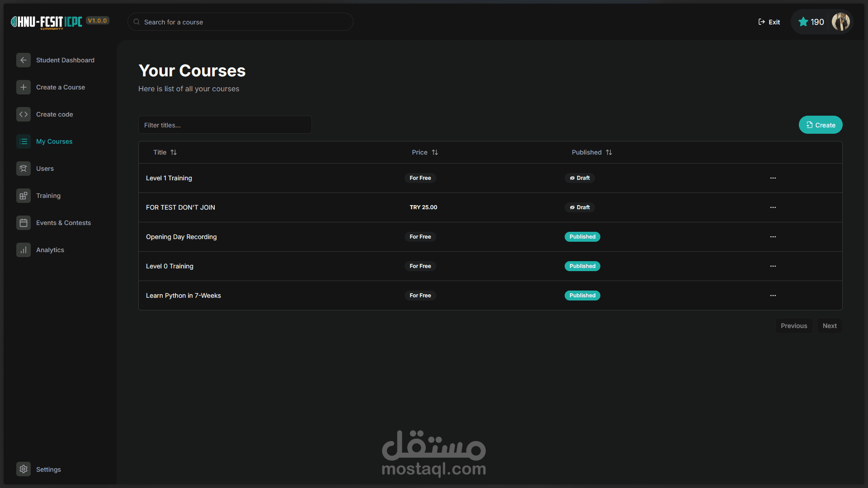Click Published badge of Level 0 Training
Screen dimensions: 868x488
click(582, 266)
